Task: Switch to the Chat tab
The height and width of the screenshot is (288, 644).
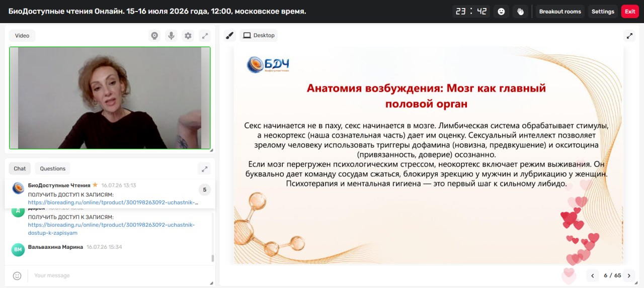Action: pyautogui.click(x=20, y=168)
